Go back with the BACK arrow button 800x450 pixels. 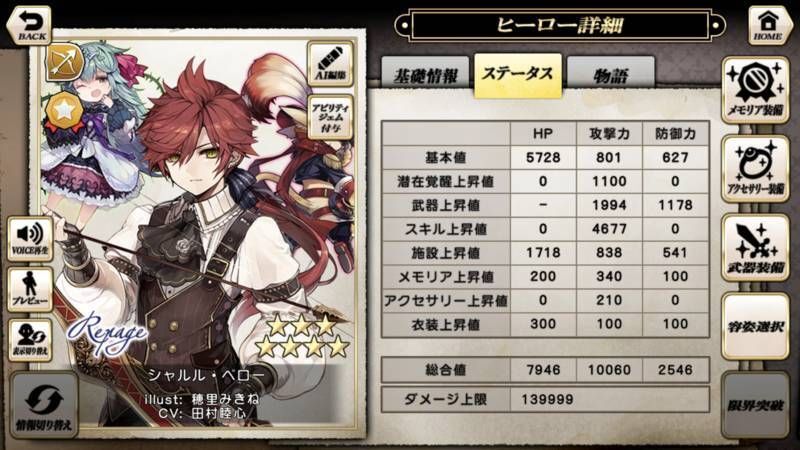click(x=29, y=25)
